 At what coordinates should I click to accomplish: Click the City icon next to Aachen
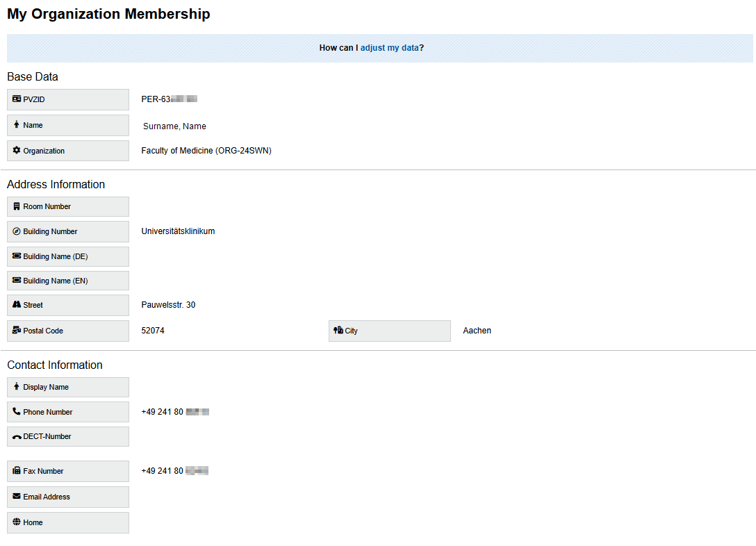338,331
